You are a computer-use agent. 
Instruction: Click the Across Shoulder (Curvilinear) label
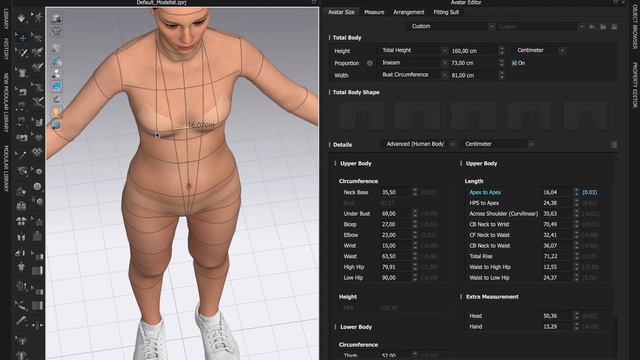coord(503,213)
